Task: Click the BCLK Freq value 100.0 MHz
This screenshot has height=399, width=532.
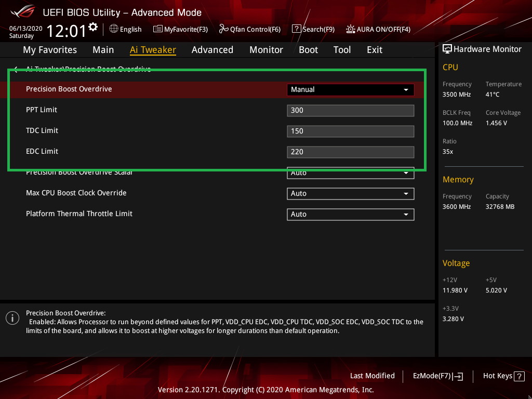Action: click(x=457, y=123)
